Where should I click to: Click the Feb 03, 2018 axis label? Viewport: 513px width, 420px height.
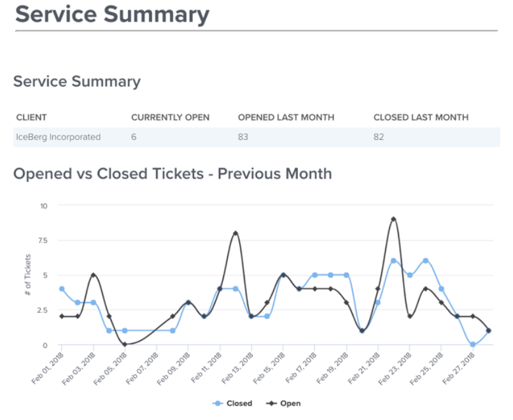coord(78,368)
